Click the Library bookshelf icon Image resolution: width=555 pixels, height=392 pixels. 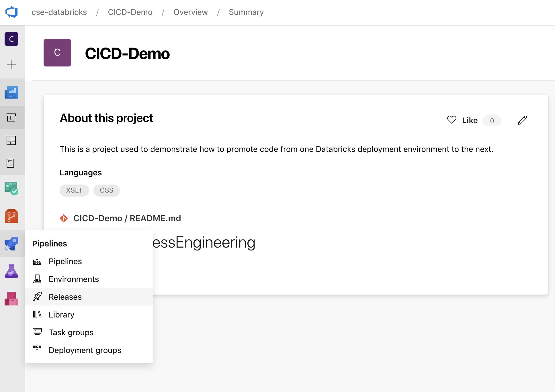[37, 314]
